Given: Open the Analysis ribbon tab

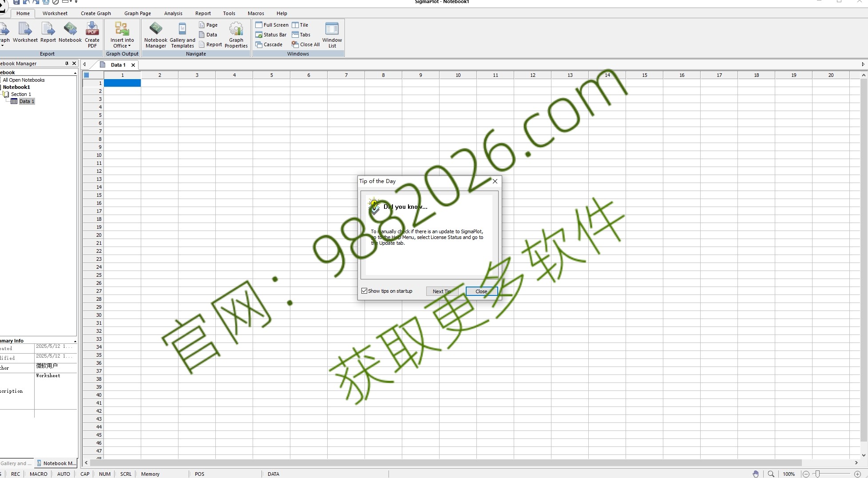Looking at the screenshot, I should click(x=173, y=13).
